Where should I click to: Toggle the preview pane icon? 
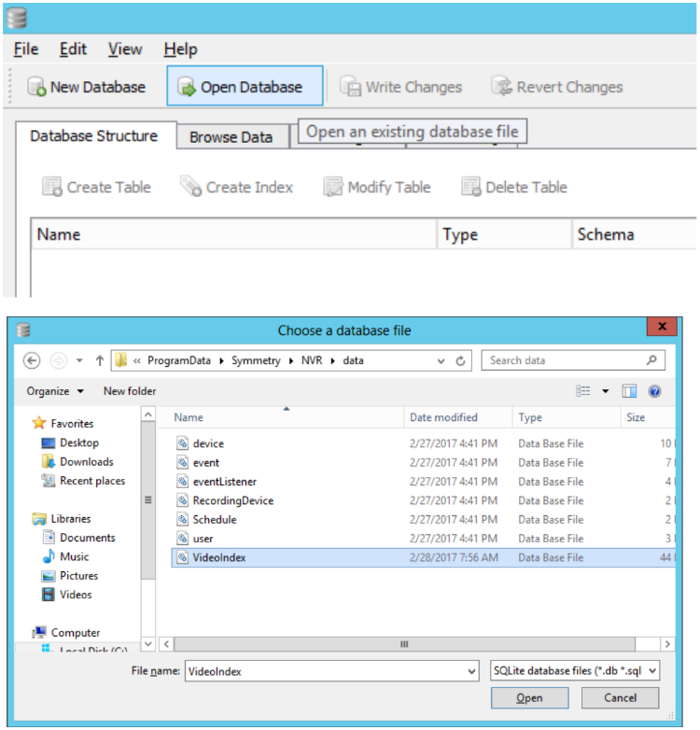tap(629, 391)
